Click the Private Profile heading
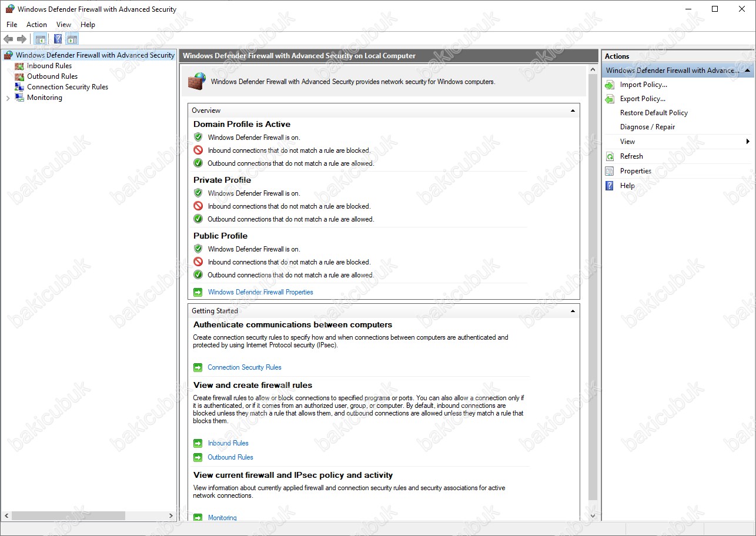 click(x=222, y=180)
